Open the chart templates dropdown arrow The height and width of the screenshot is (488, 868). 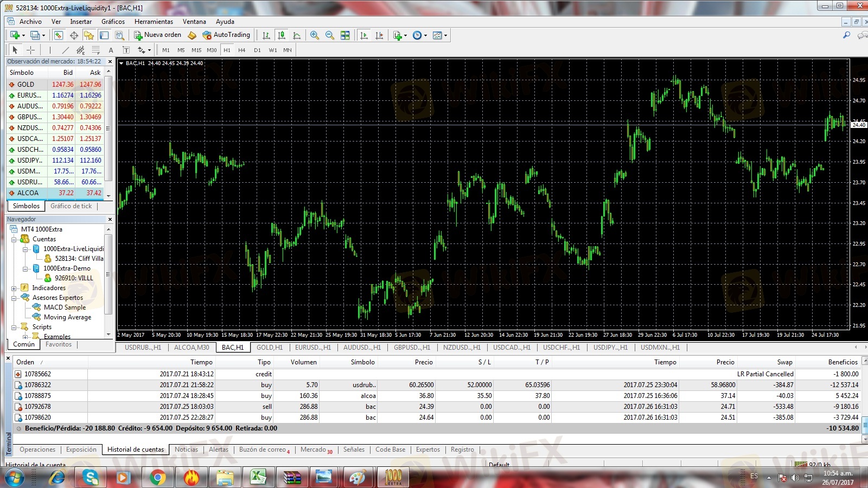pos(446,35)
